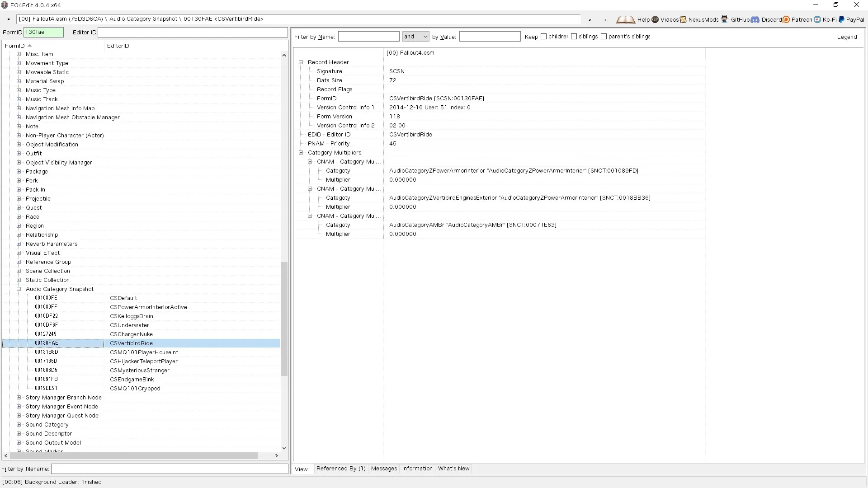This screenshot has height=488, width=868.
Task: Expand the Sound Category tree node
Action: [19, 425]
